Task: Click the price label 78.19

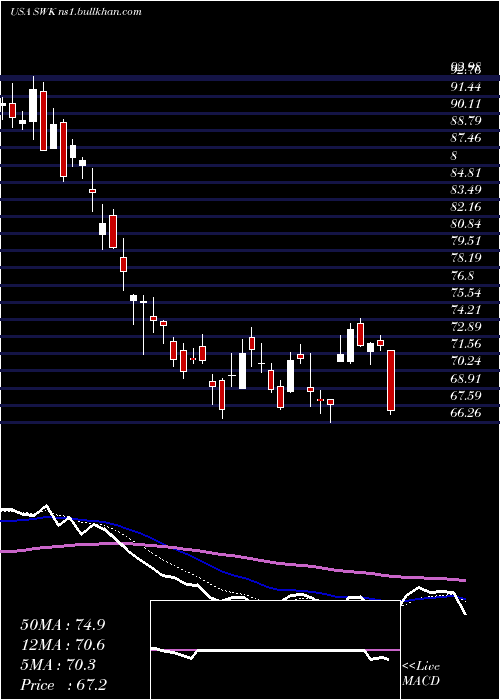Action: 466,258
